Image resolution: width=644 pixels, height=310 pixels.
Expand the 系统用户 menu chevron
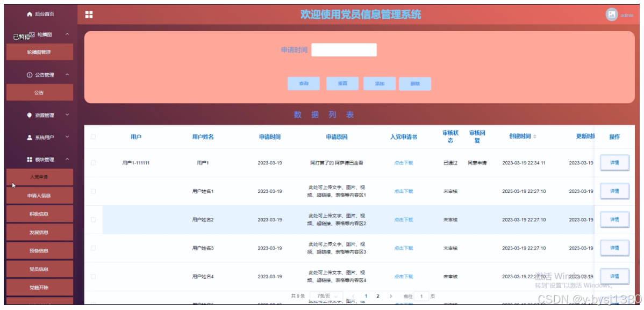[x=67, y=136]
